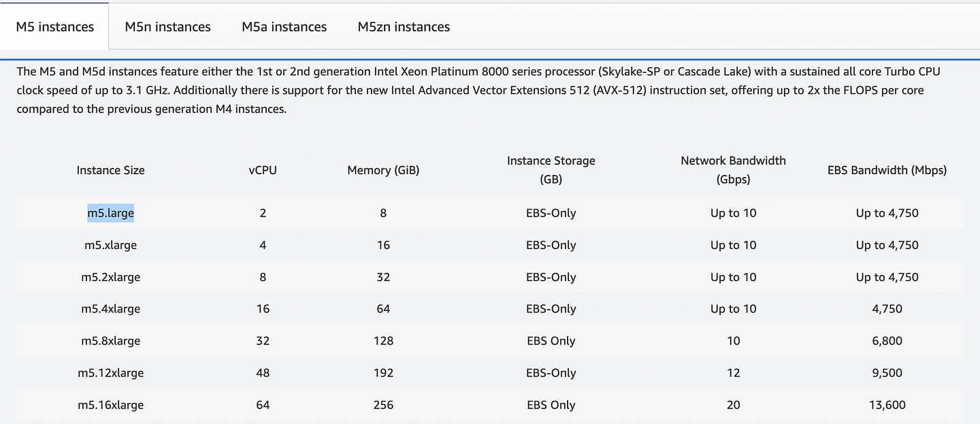Screen dimensions: 980x424
Task: Click Up to 4,750 EBS cell for m5.2xlarge
Action: point(887,277)
